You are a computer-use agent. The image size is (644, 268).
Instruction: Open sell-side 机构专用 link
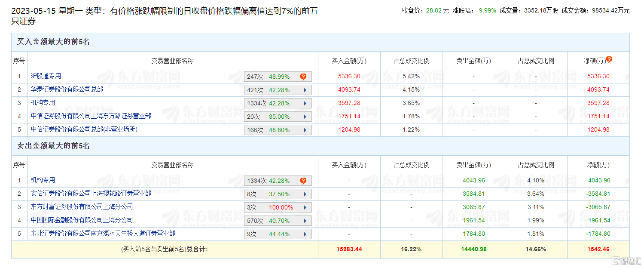point(43,180)
